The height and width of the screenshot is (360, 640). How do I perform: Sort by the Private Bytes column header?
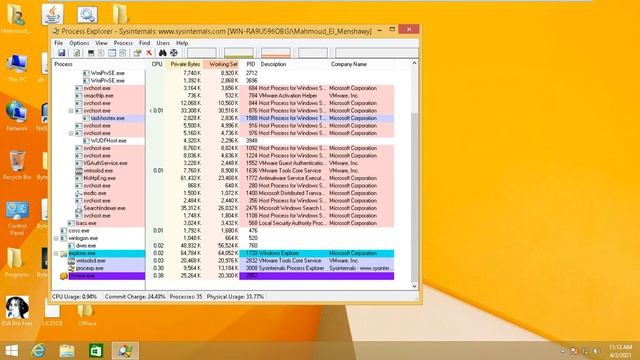(184, 64)
